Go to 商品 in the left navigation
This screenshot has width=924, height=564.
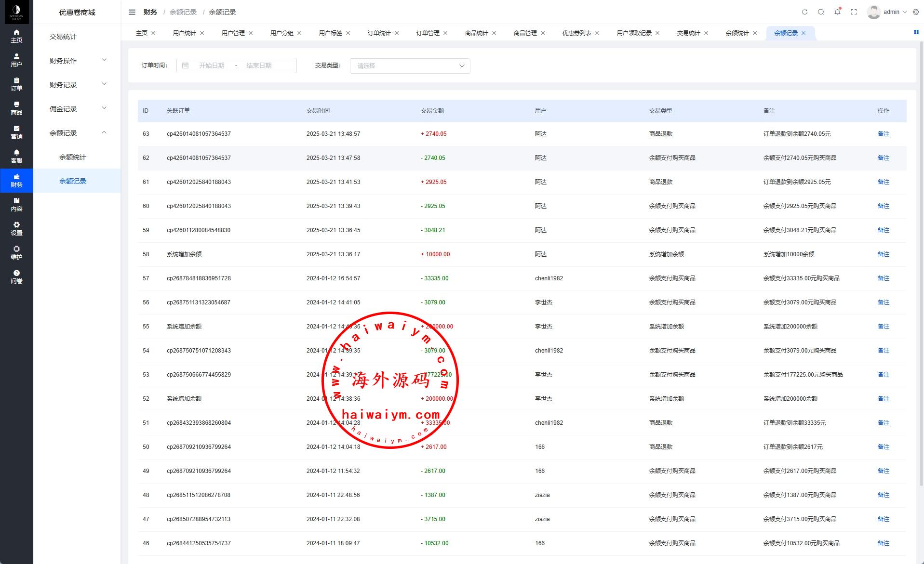[16, 108]
